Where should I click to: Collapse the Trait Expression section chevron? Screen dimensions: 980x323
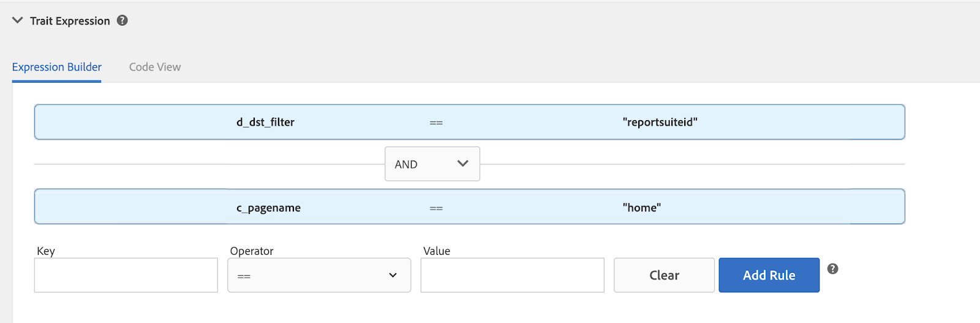pos(18,20)
